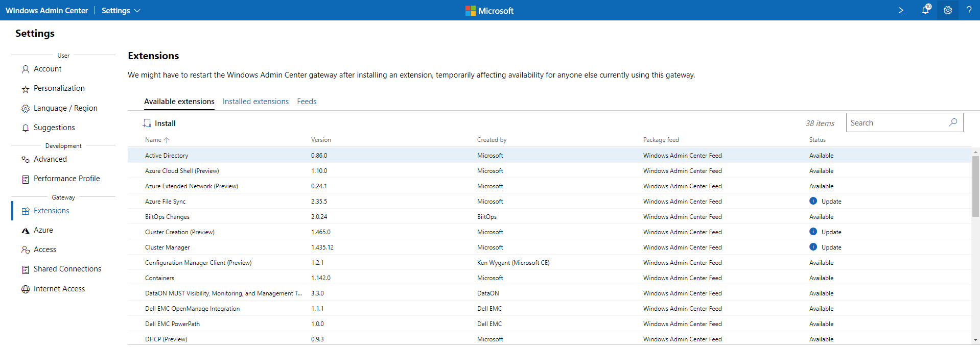Image resolution: width=980 pixels, height=349 pixels.
Task: Select the Cluster Manager extension row
Action: pos(167,247)
